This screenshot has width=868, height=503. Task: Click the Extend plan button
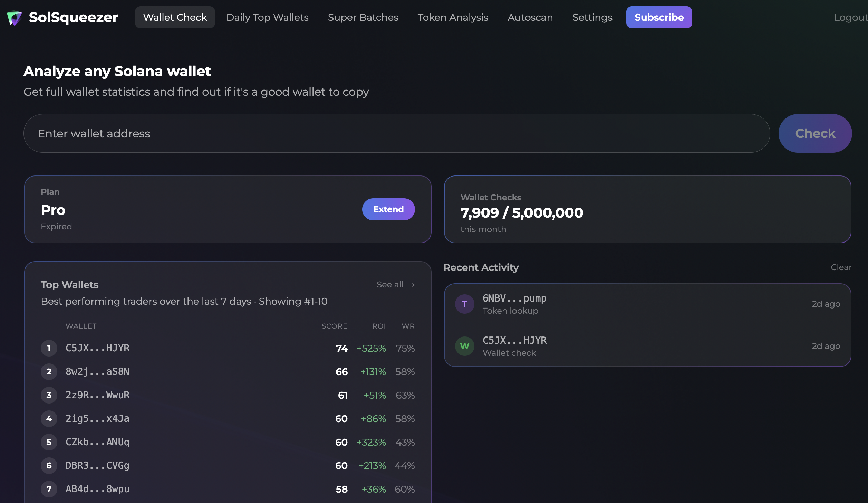[388, 209]
